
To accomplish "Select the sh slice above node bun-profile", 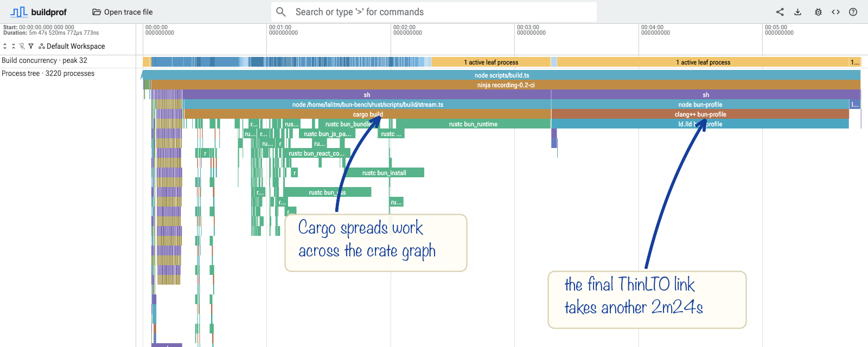I will coord(706,95).
